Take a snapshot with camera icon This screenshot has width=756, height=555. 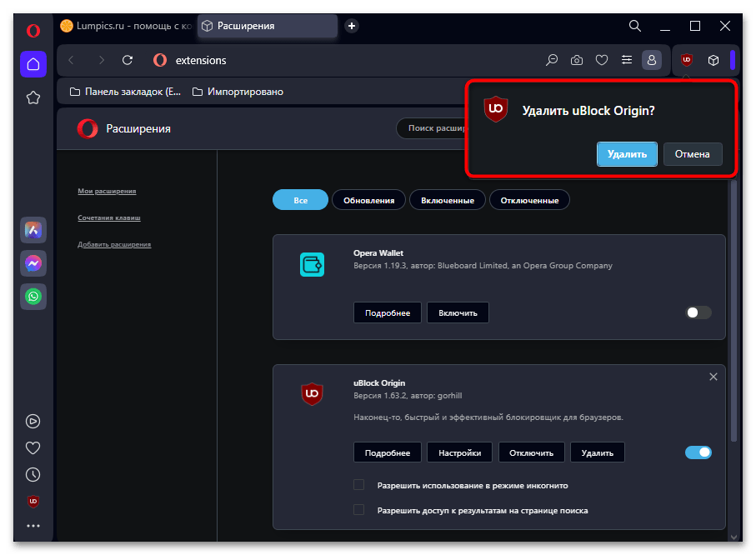tap(577, 60)
